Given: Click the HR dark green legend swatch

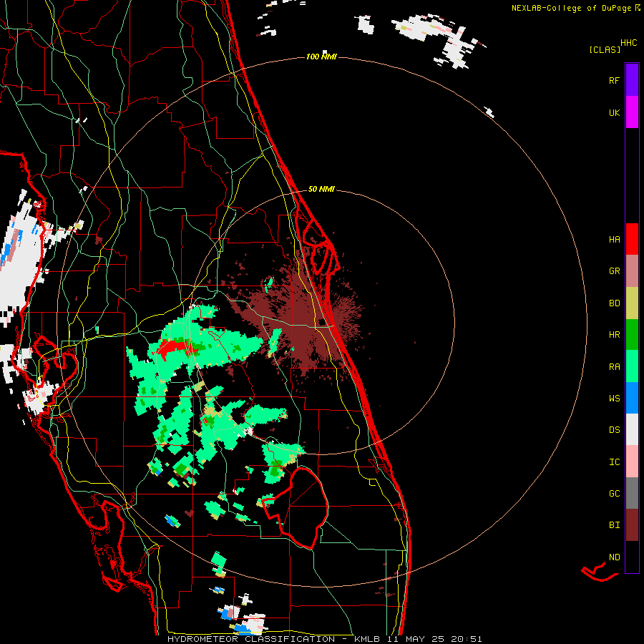Looking at the screenshot, I should point(632,334).
